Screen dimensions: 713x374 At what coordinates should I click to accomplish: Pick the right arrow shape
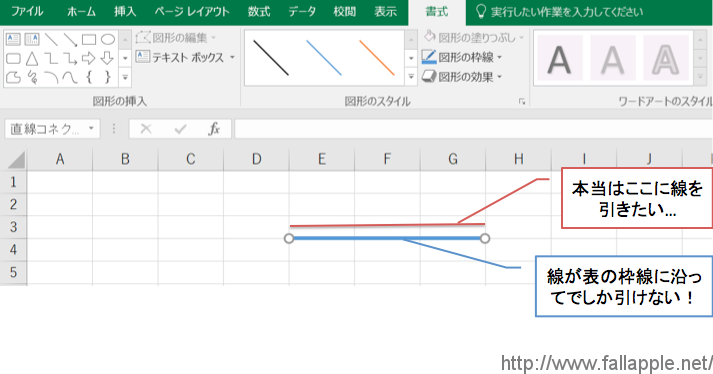coord(89,58)
